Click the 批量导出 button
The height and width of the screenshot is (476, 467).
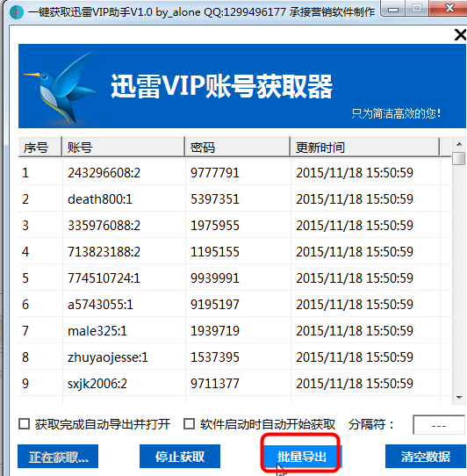(301, 457)
